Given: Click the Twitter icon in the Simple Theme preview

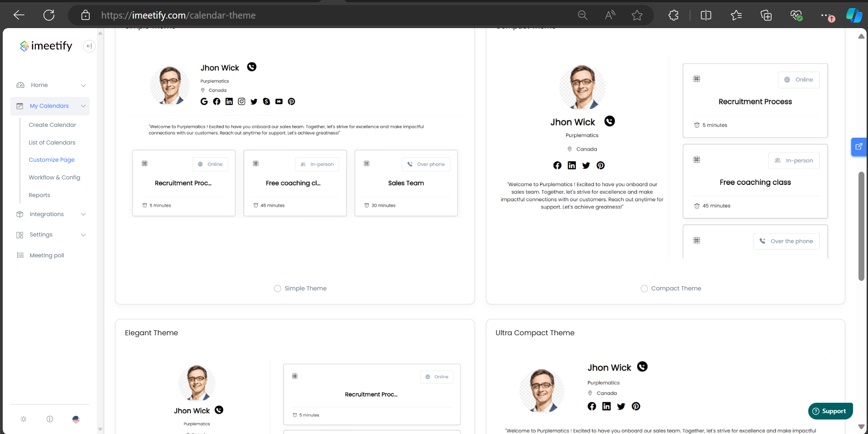Looking at the screenshot, I should [x=254, y=101].
